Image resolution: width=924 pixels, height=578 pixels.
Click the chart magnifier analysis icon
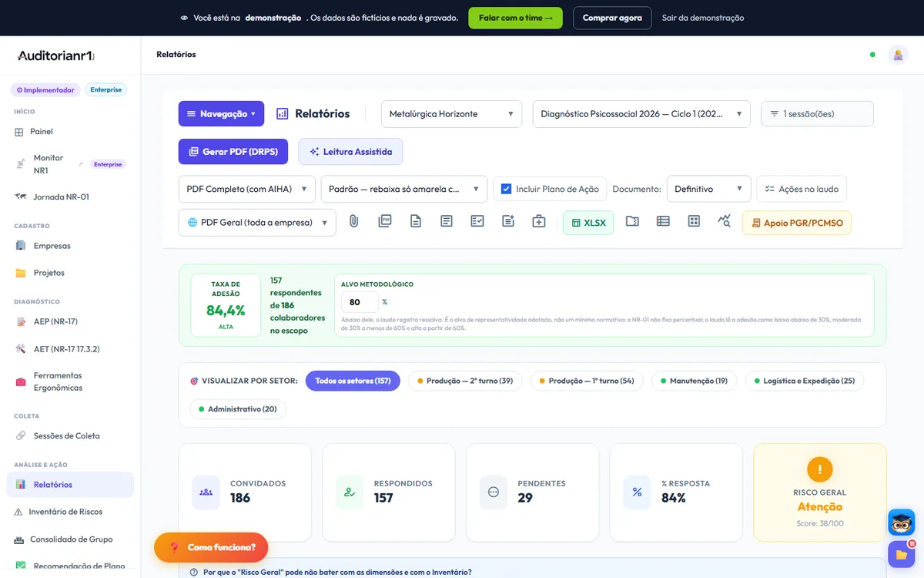coord(725,222)
